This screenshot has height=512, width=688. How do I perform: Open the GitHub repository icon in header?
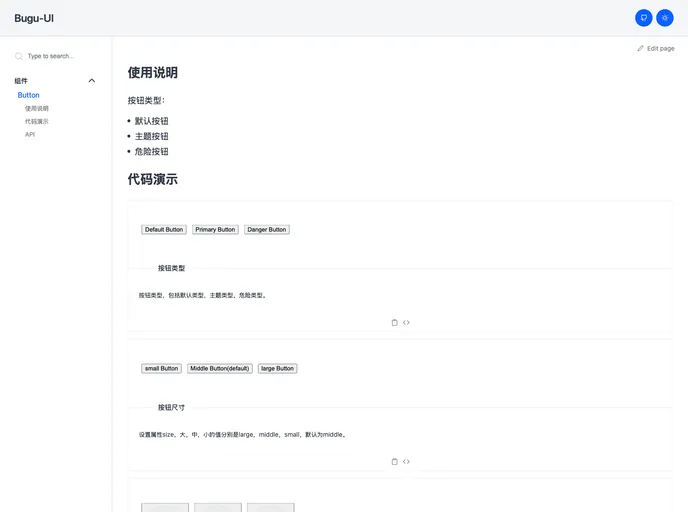click(x=644, y=18)
